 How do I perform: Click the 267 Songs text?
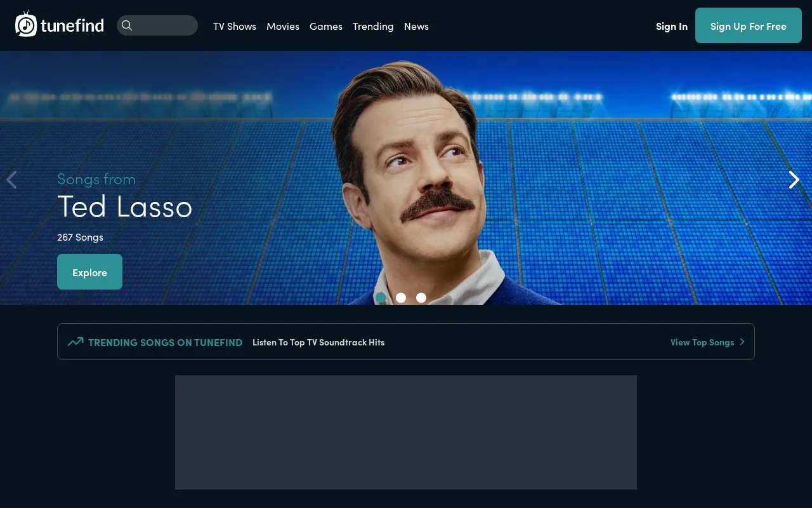80,237
